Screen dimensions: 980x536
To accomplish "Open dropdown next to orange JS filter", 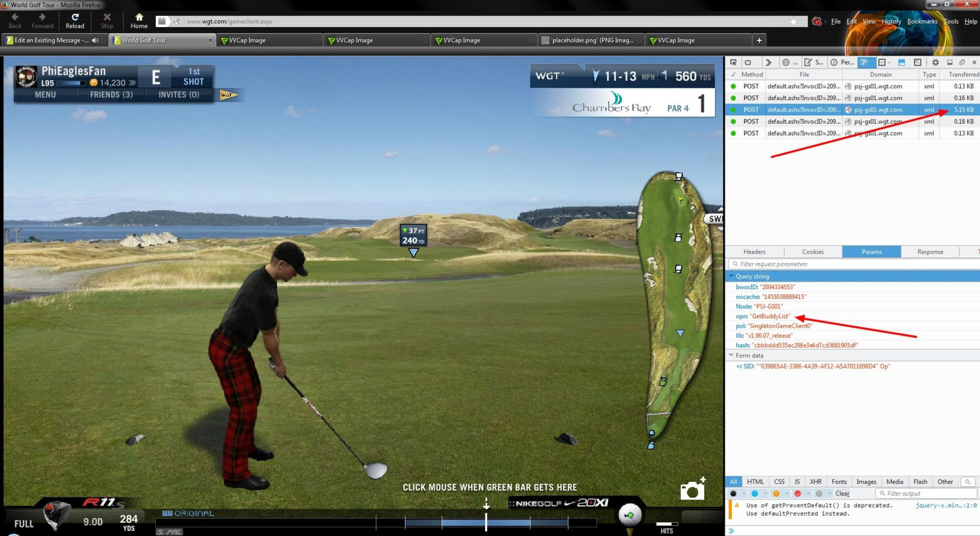I will tap(787, 493).
